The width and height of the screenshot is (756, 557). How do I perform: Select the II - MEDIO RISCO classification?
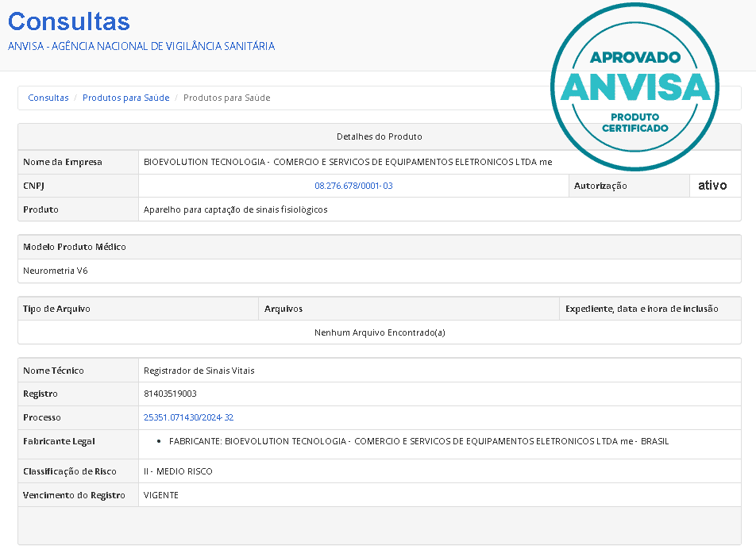click(178, 471)
